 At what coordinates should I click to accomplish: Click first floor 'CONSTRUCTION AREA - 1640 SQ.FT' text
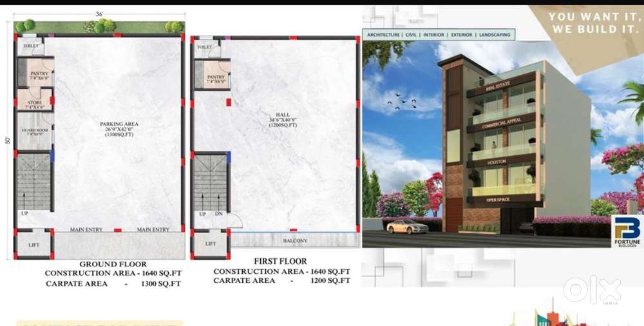282,272
